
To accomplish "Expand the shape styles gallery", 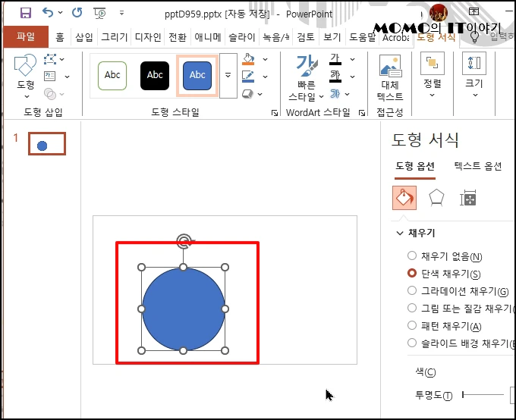I will [228, 76].
